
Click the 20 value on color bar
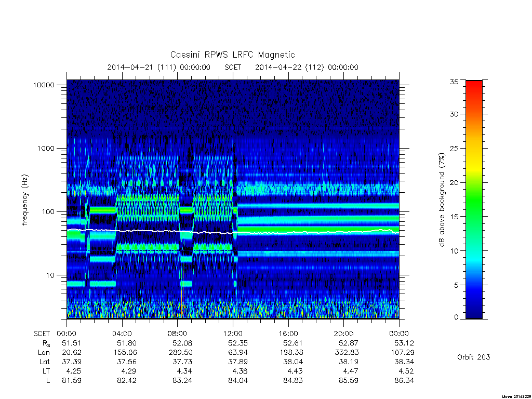pos(454,182)
